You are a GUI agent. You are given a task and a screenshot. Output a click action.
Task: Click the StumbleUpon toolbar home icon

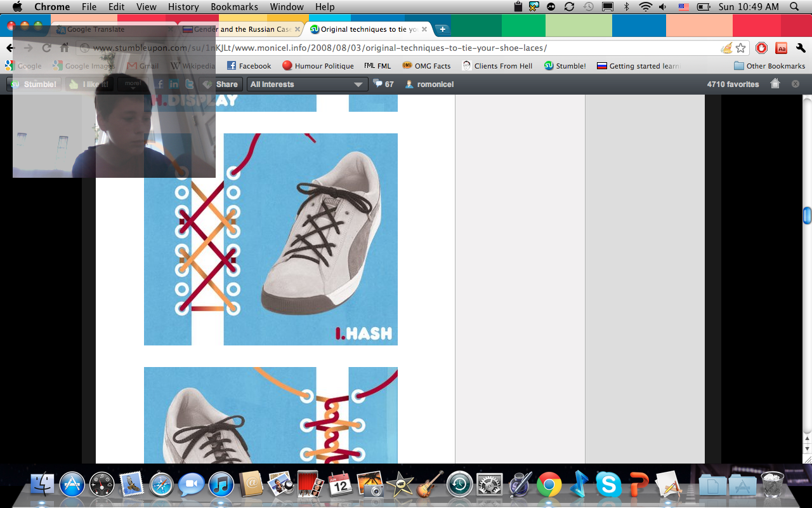coord(775,84)
